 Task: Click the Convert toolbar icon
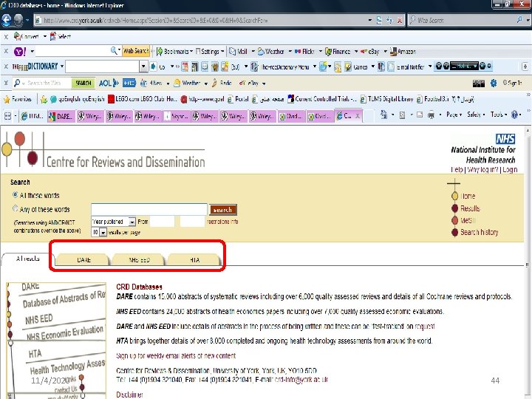click(17, 36)
